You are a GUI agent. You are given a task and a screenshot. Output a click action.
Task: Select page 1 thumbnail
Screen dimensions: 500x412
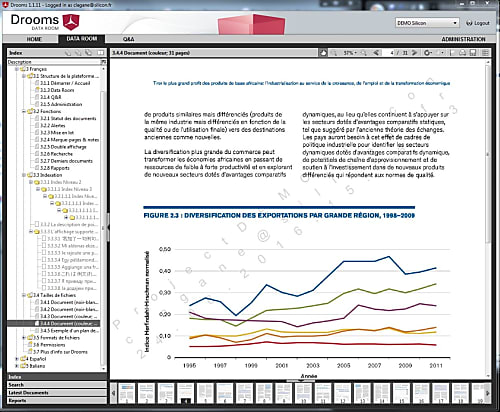click(x=127, y=393)
